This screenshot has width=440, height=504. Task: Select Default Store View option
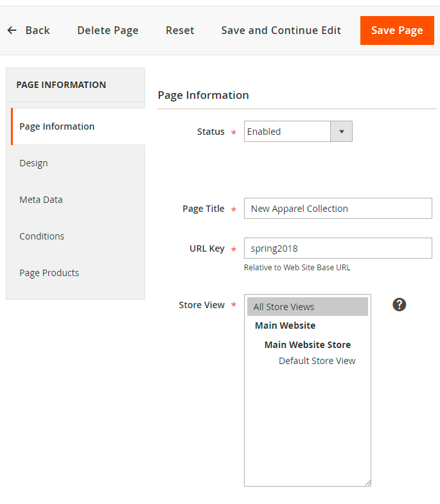[x=317, y=361]
